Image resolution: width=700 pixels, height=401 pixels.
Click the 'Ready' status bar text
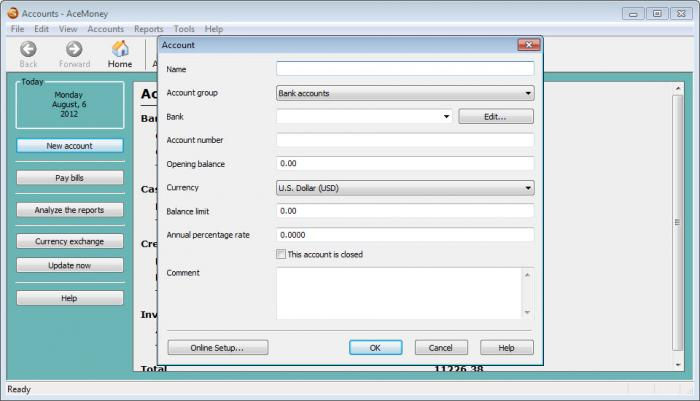click(x=19, y=389)
